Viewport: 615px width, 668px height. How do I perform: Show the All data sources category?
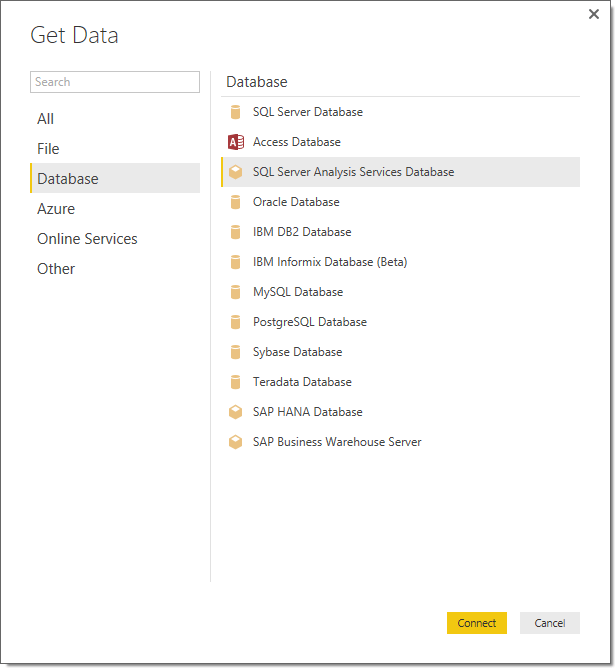[x=46, y=119]
